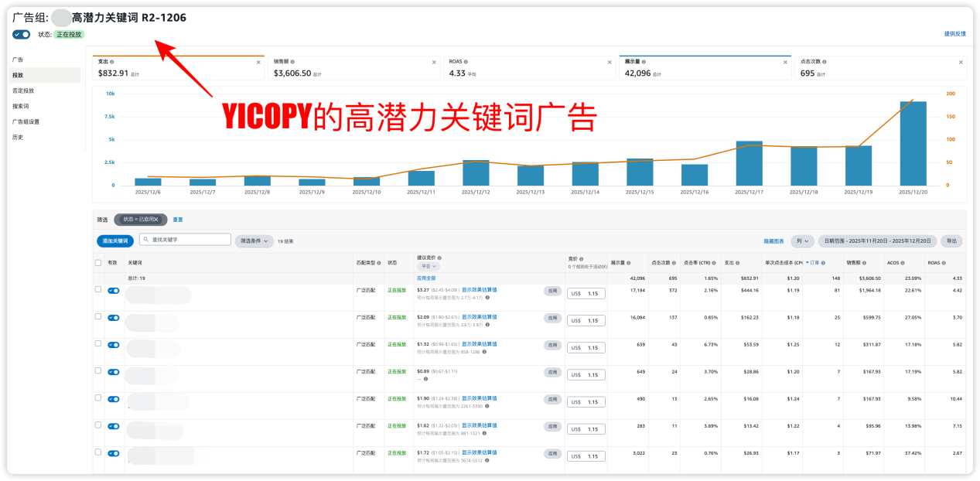
Task: Click the 提供反馈 link
Action: [x=954, y=34]
